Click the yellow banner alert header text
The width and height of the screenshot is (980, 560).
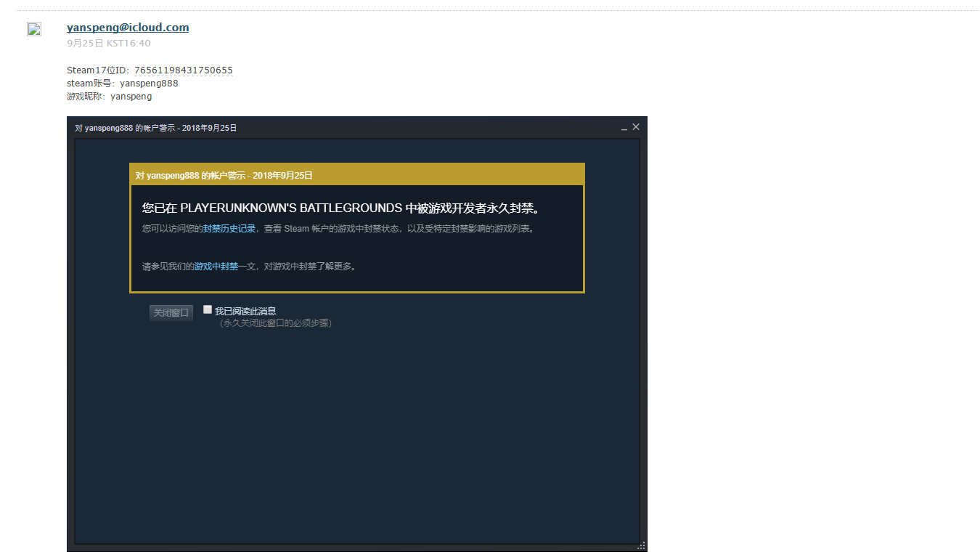[x=224, y=176]
